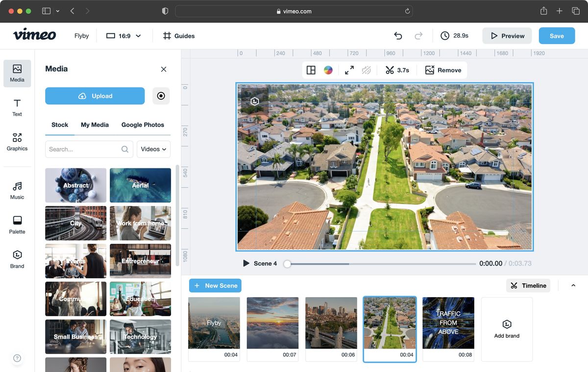Select the Education stock category
This screenshot has width=588, height=372.
coord(140,299)
